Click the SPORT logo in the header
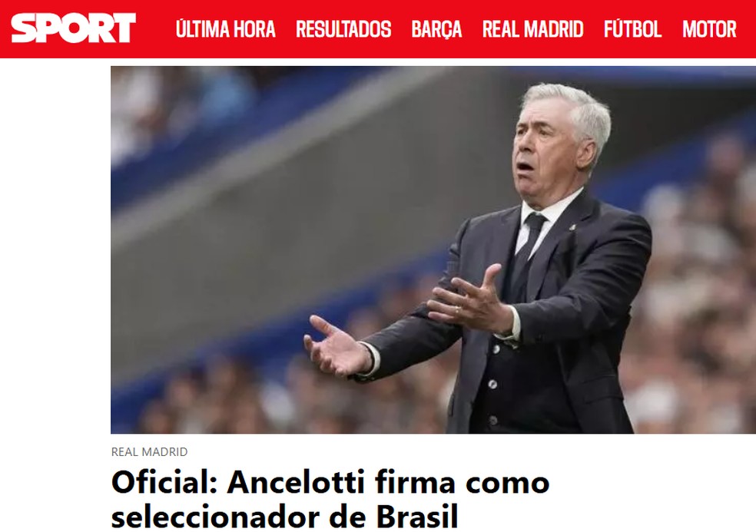Screen dimensions: 756x532 point(73,28)
